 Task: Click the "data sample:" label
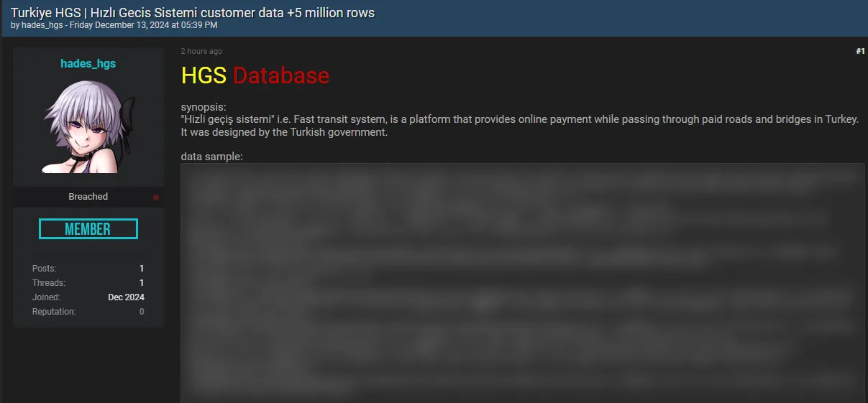[211, 157]
